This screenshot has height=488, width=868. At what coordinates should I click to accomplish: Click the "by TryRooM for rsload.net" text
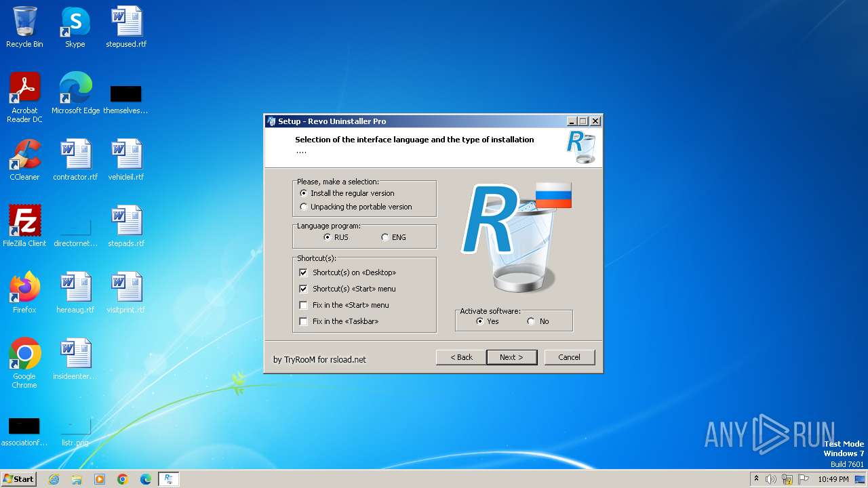pos(319,360)
